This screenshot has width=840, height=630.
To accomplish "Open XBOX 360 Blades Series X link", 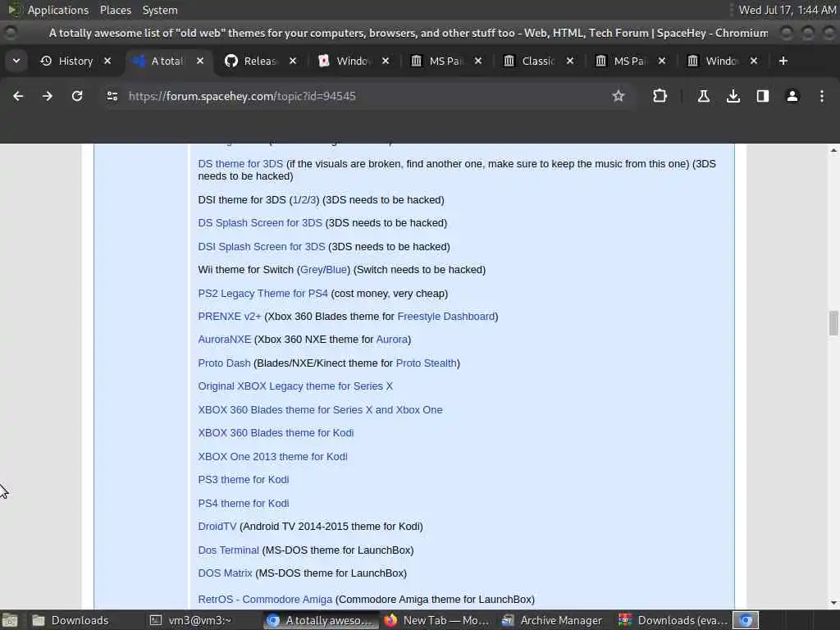I will point(320,409).
